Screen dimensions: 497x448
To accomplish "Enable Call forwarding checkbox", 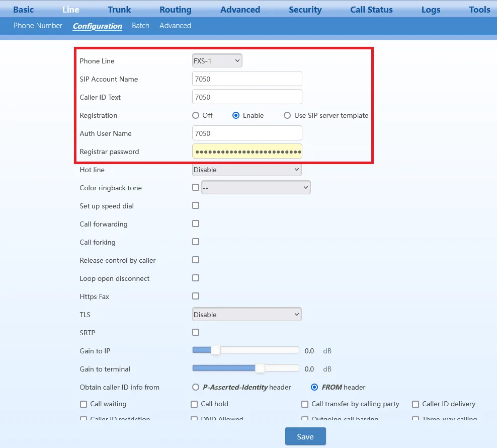I will [x=196, y=223].
